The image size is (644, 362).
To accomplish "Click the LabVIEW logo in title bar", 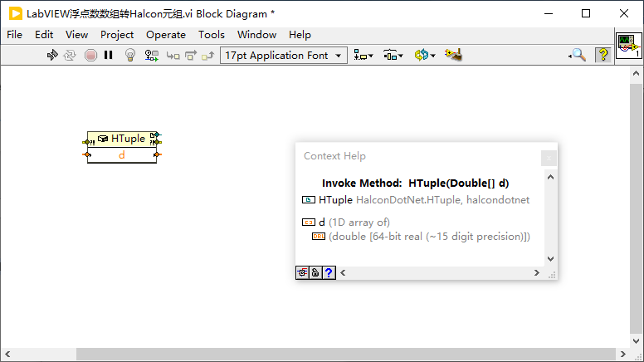I will point(15,13).
